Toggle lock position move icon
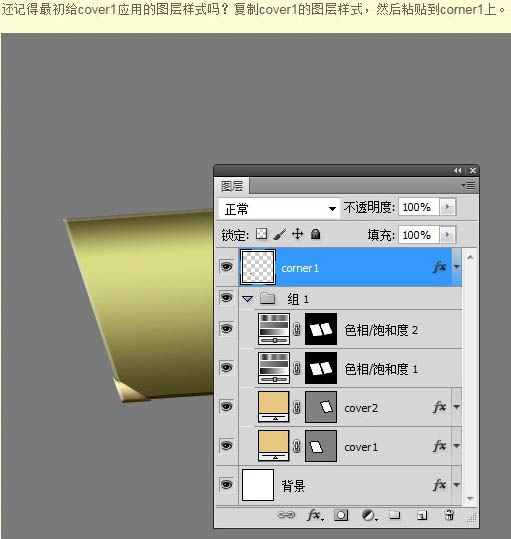The image size is (511, 539). coord(297,234)
